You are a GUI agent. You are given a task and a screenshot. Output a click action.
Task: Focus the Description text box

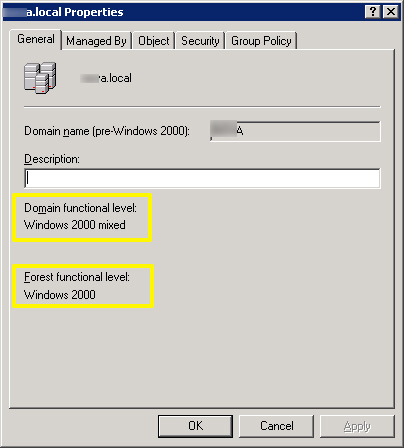click(202, 178)
